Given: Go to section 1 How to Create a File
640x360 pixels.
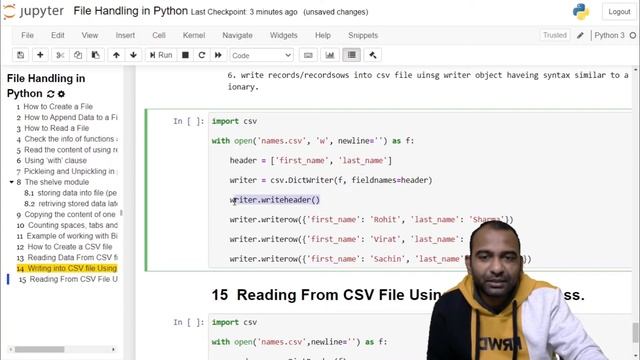Looking at the screenshot, I should pos(55,107).
